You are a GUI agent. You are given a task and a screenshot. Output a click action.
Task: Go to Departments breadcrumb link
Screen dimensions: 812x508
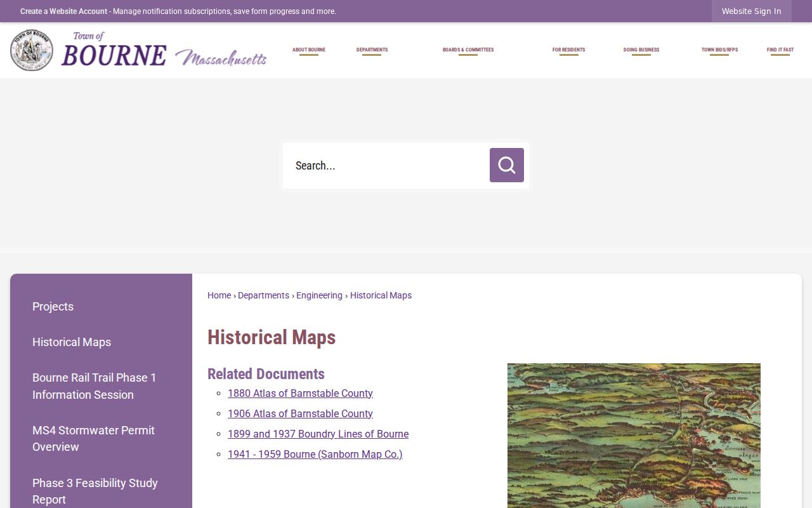[263, 295]
